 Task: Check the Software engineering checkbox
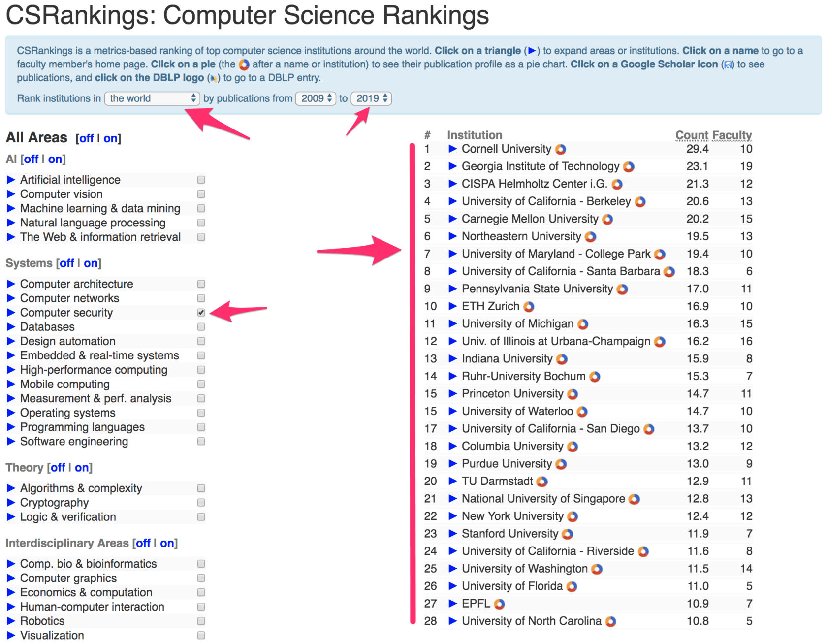(x=201, y=441)
